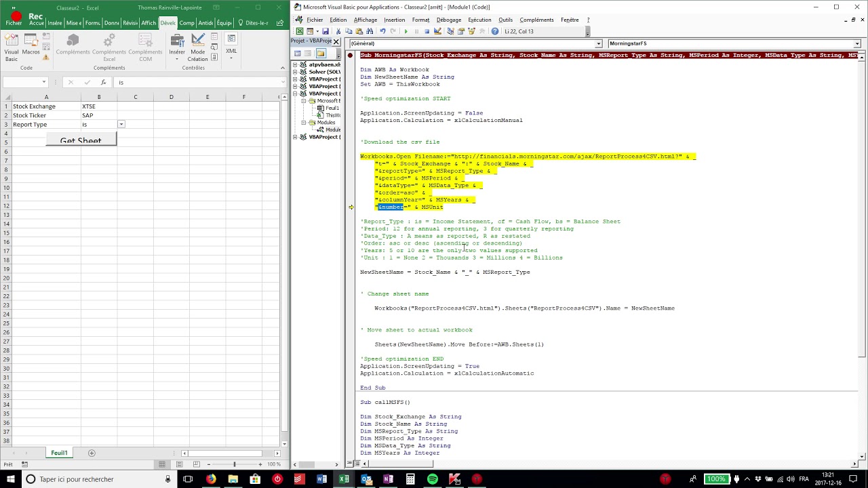Click the Insert Function fx button

tap(103, 82)
